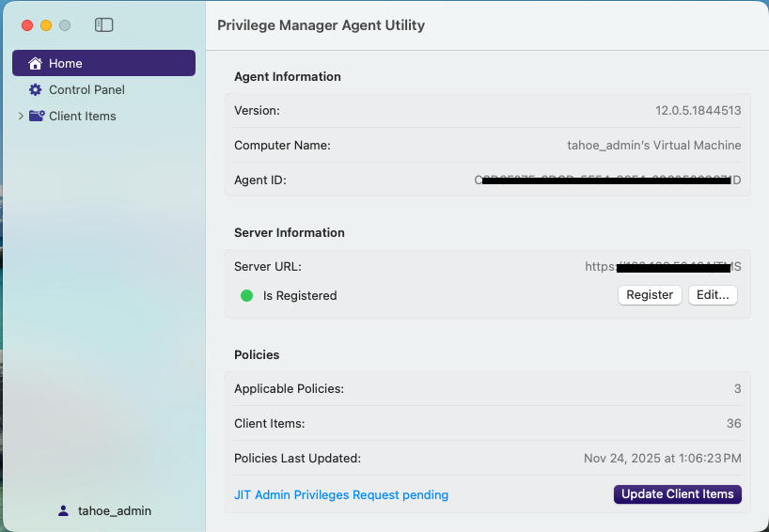Click Update Client Items button
This screenshot has width=769, height=532.
coord(677,494)
